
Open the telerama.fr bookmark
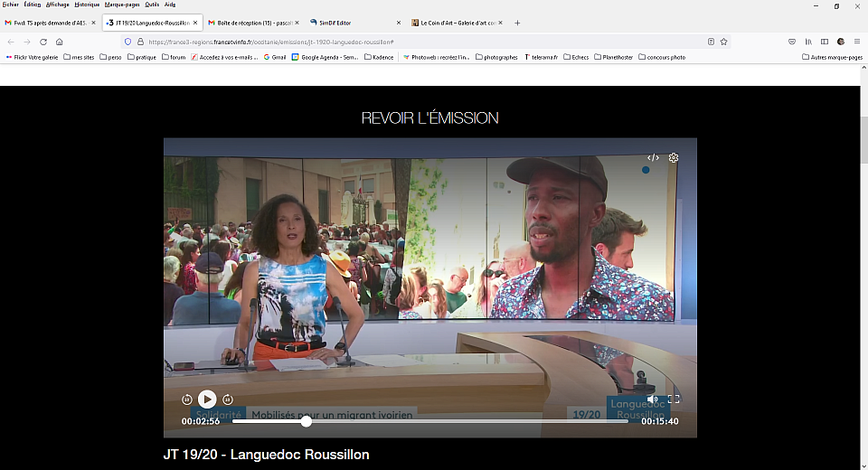pos(541,57)
